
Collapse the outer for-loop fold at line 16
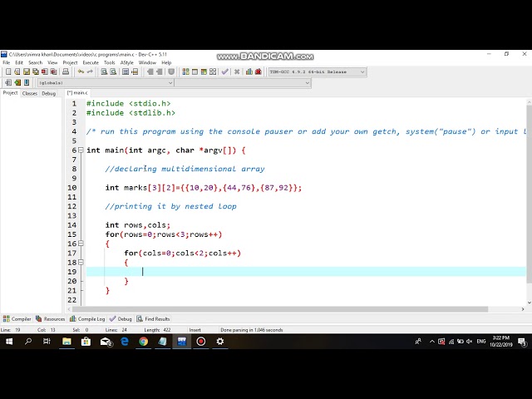[x=81, y=244]
